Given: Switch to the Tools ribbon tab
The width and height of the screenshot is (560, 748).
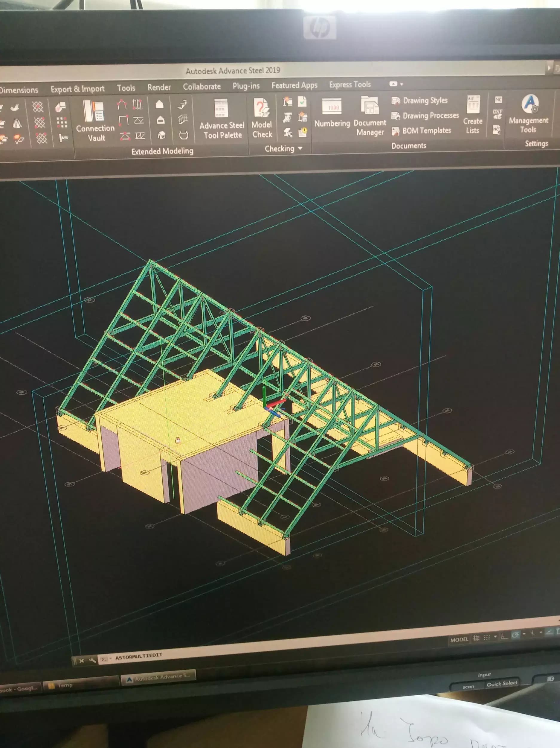Looking at the screenshot, I should [126, 88].
